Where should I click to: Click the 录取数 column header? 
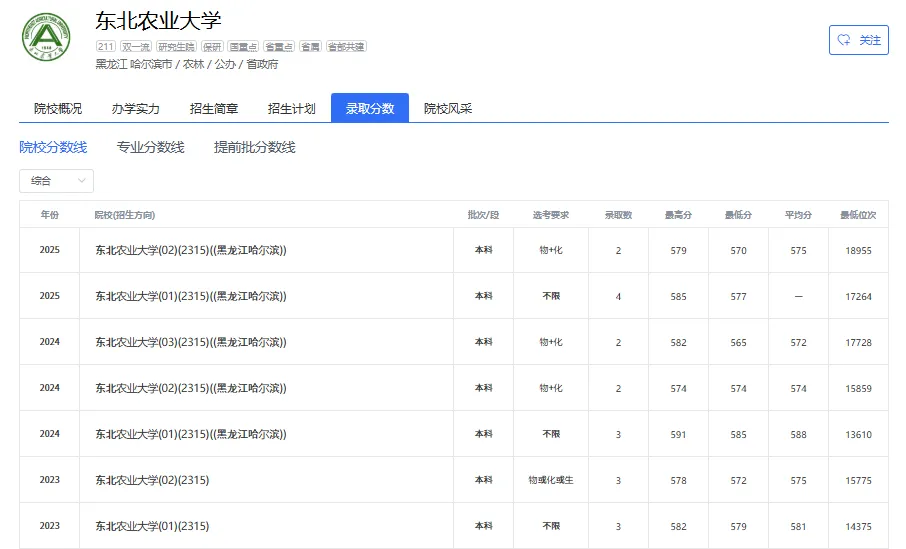tap(618, 215)
